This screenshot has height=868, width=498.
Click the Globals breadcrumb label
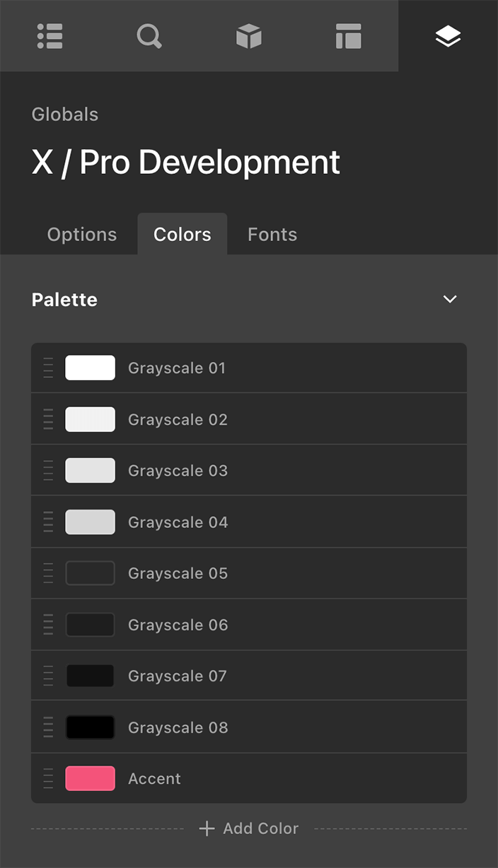click(64, 114)
